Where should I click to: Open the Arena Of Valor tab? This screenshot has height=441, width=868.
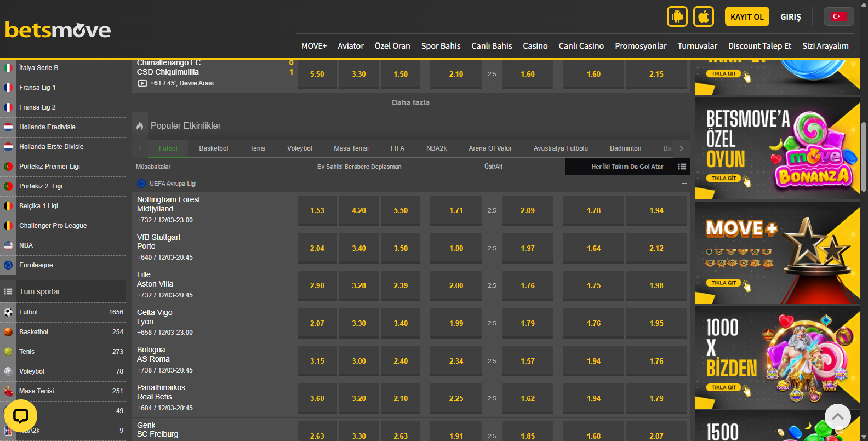tap(490, 148)
